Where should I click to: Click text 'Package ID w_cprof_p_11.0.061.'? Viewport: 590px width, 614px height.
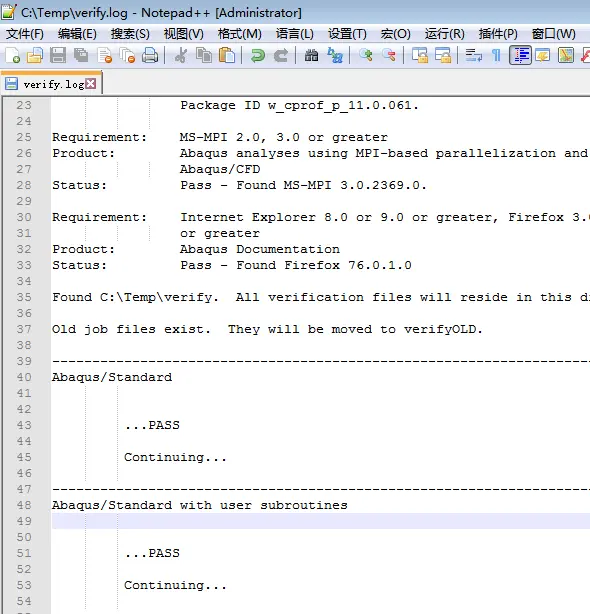[x=299, y=105]
